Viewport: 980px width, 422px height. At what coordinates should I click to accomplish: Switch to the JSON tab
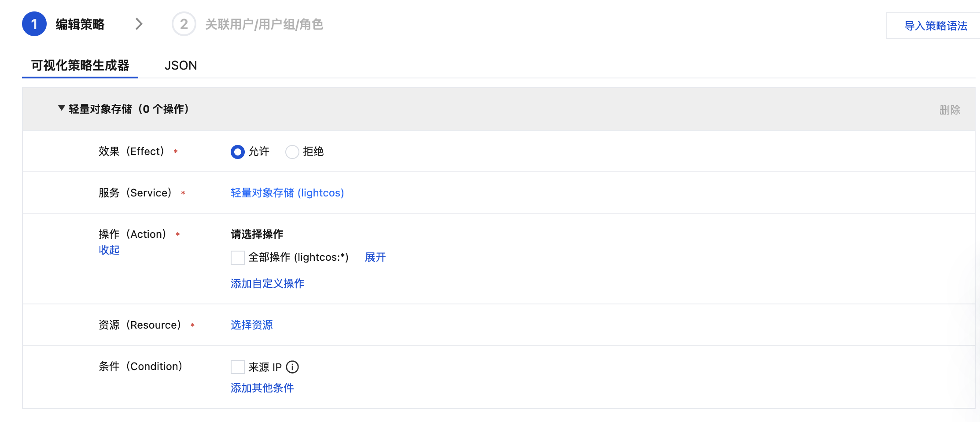[x=181, y=66]
